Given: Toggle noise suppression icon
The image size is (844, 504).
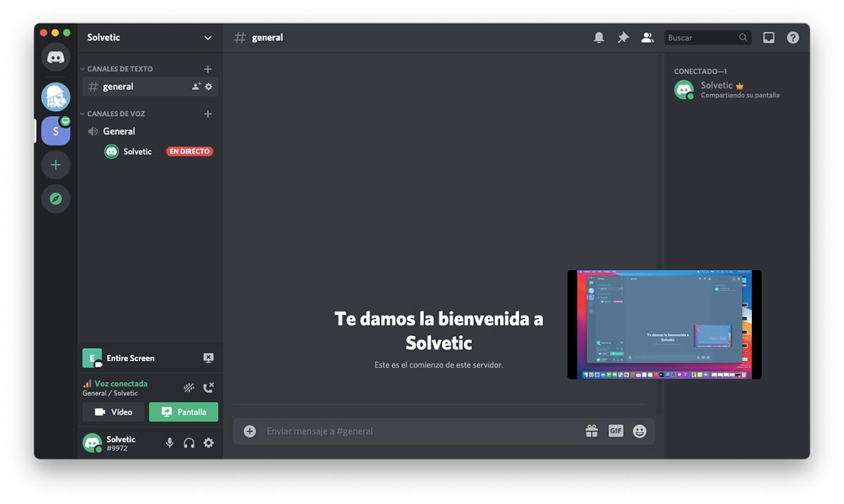Looking at the screenshot, I should 189,387.
